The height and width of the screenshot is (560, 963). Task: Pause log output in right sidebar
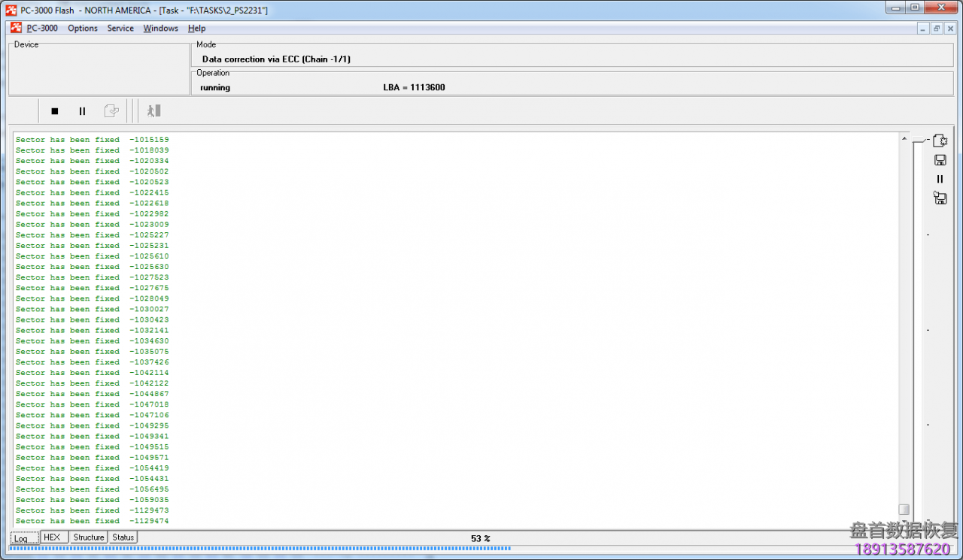[940, 179]
